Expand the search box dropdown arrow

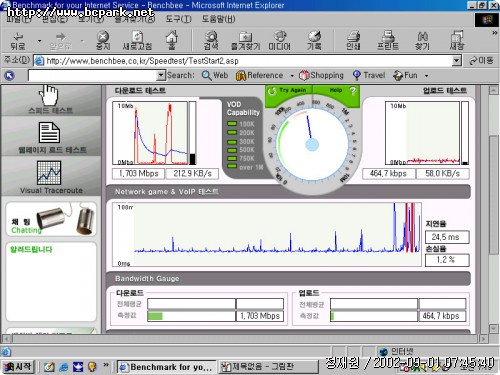161,75
